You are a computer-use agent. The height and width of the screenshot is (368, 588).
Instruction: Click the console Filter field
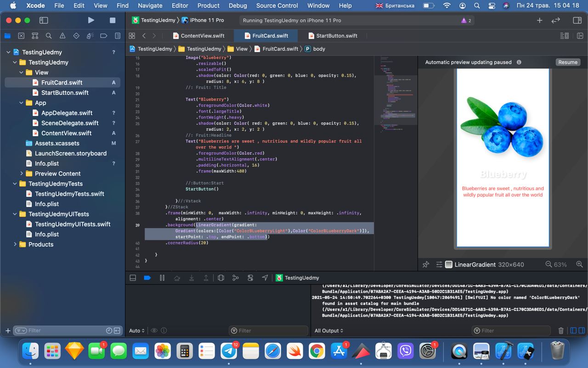[x=511, y=331]
